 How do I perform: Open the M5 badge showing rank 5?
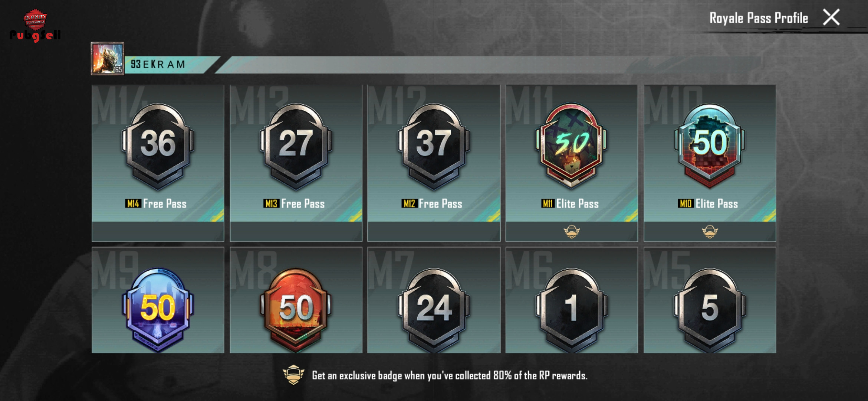[x=710, y=309]
